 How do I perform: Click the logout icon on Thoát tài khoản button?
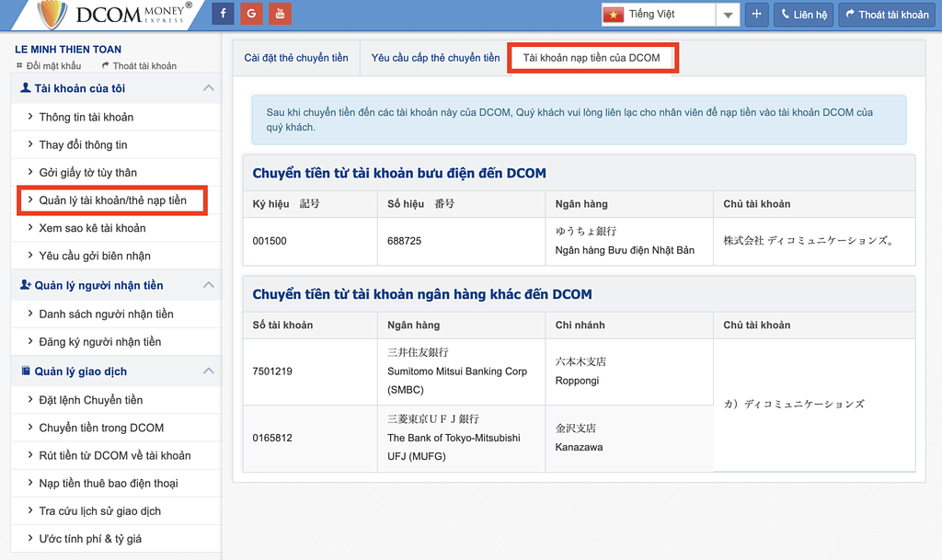click(851, 14)
